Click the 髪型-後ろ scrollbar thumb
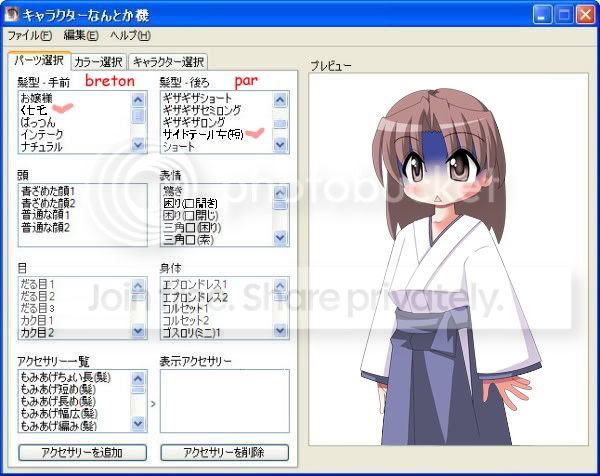This screenshot has height=476, width=600. click(280, 124)
